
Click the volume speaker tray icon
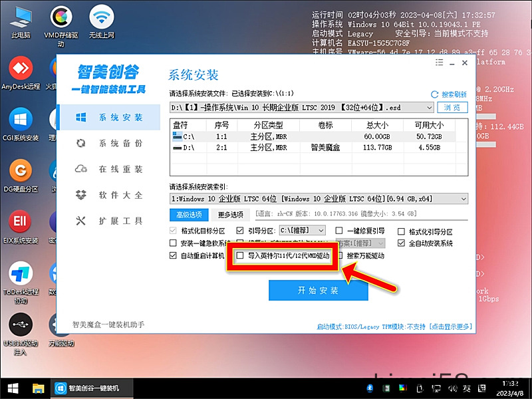[x=452, y=388]
